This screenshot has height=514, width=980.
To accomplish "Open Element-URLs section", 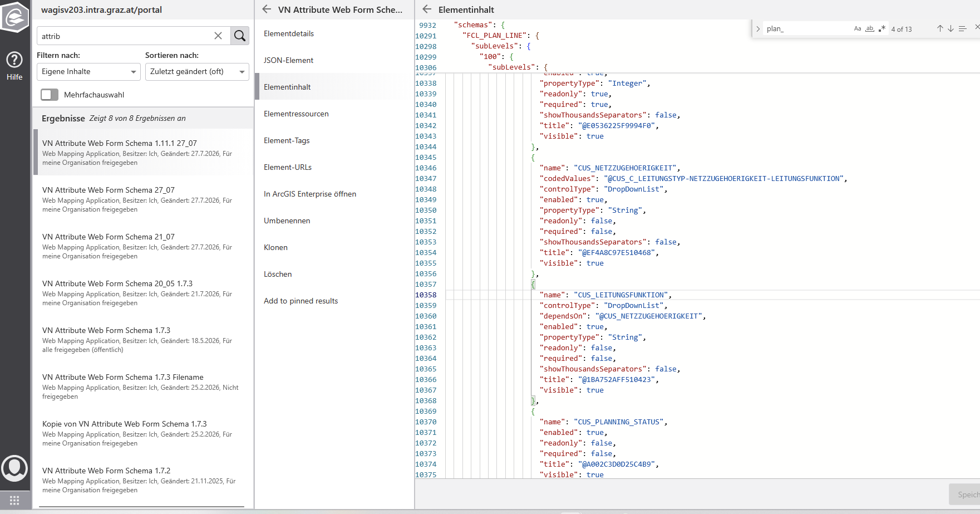I will click(x=288, y=167).
